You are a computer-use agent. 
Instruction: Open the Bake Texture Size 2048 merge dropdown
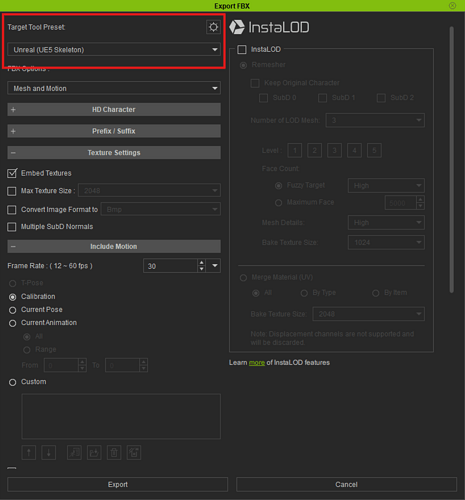coord(369,314)
